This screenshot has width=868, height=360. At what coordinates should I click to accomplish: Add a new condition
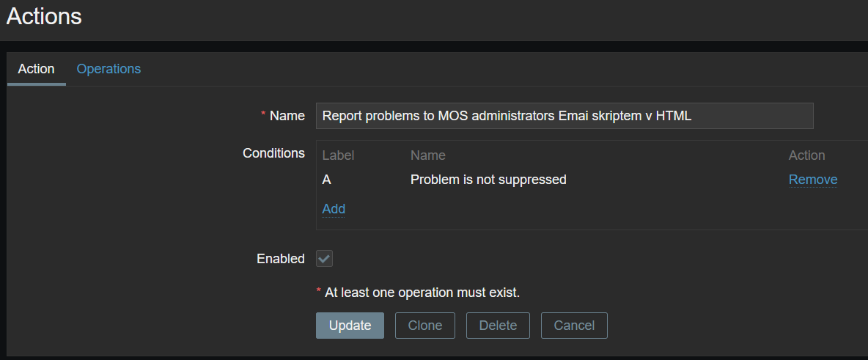coord(334,209)
